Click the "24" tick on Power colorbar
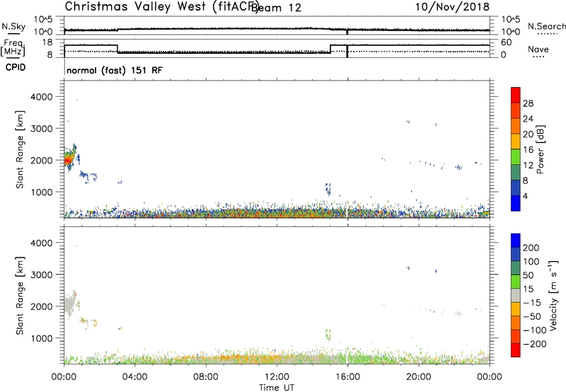Image resolution: width=566 pixels, height=392 pixels. pyautogui.click(x=528, y=119)
